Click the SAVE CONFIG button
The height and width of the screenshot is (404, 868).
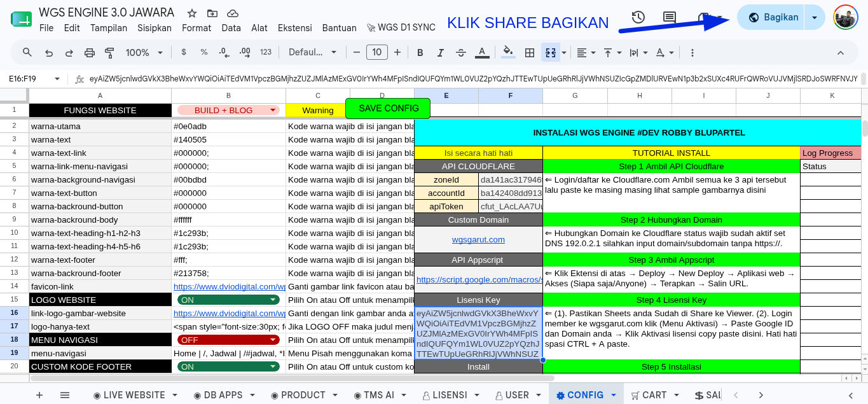point(388,108)
